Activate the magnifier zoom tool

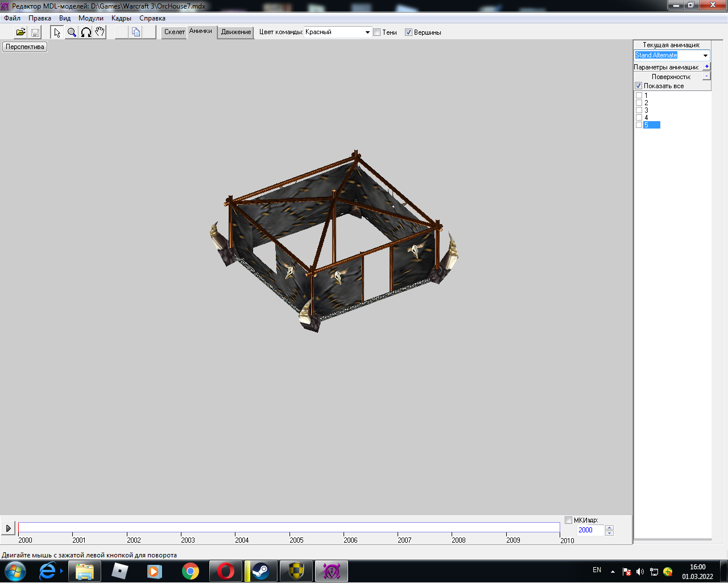(72, 32)
